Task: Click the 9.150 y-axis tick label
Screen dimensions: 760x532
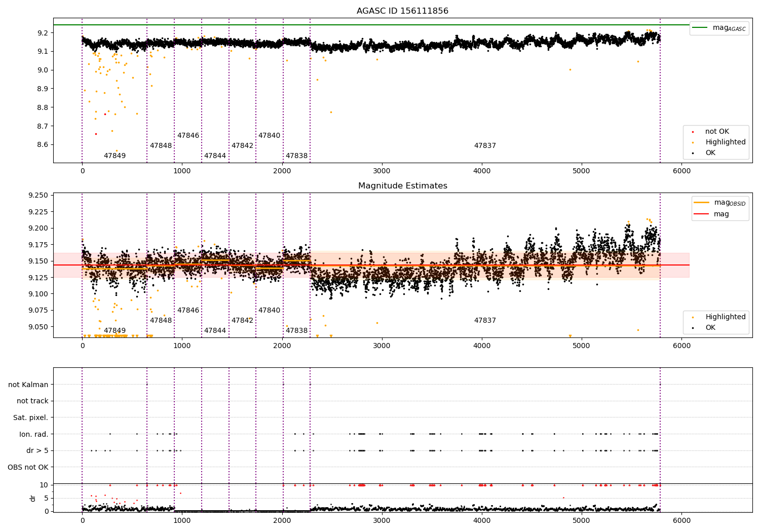Action: pyautogui.click(x=39, y=261)
